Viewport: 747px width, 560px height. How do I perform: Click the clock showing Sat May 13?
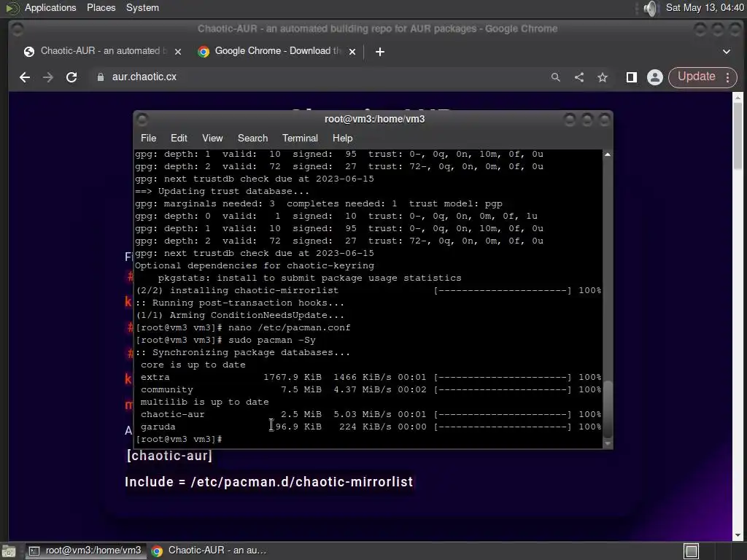[705, 7]
